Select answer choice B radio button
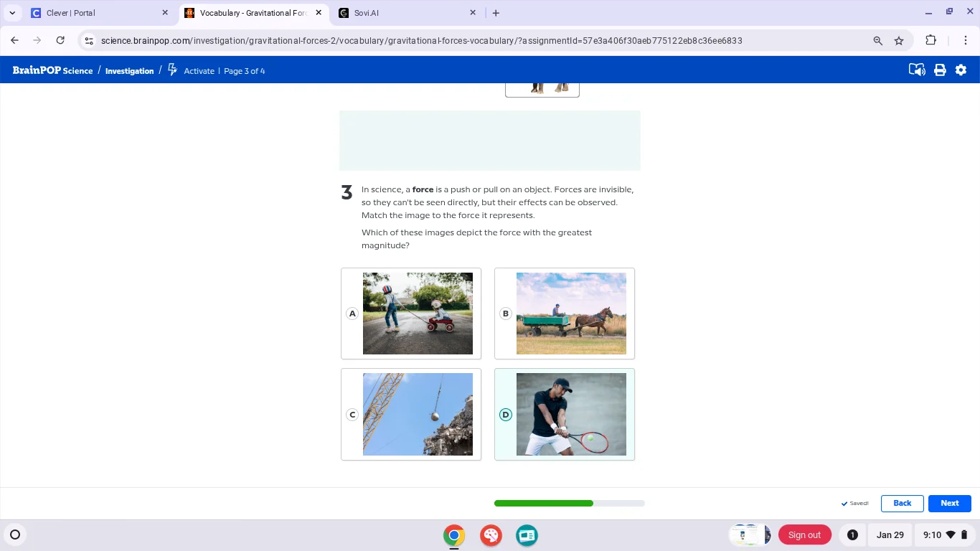The width and height of the screenshot is (980, 551). [506, 314]
